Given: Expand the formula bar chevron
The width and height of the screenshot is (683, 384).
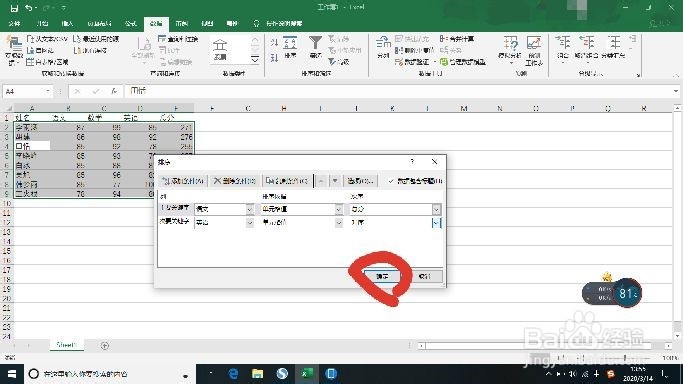Looking at the screenshot, I should click(x=676, y=91).
